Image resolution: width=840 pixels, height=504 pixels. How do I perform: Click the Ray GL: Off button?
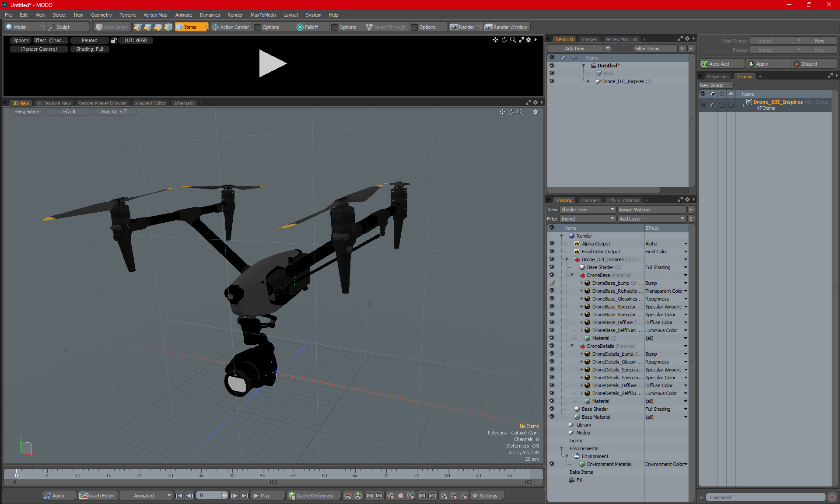coord(114,112)
